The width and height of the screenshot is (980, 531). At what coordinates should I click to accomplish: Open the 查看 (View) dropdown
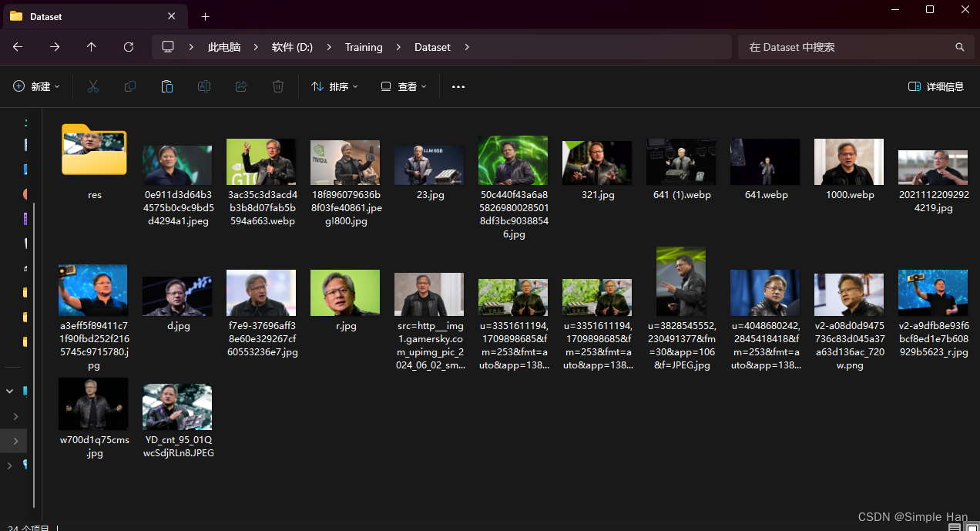(404, 86)
